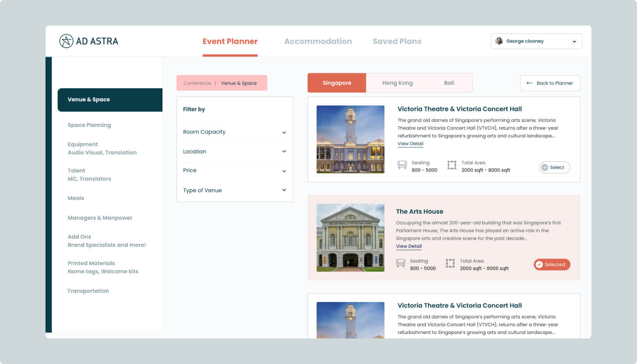The width and height of the screenshot is (637, 364).
Task: Click George Clooney's avatar picture
Action: tap(499, 41)
